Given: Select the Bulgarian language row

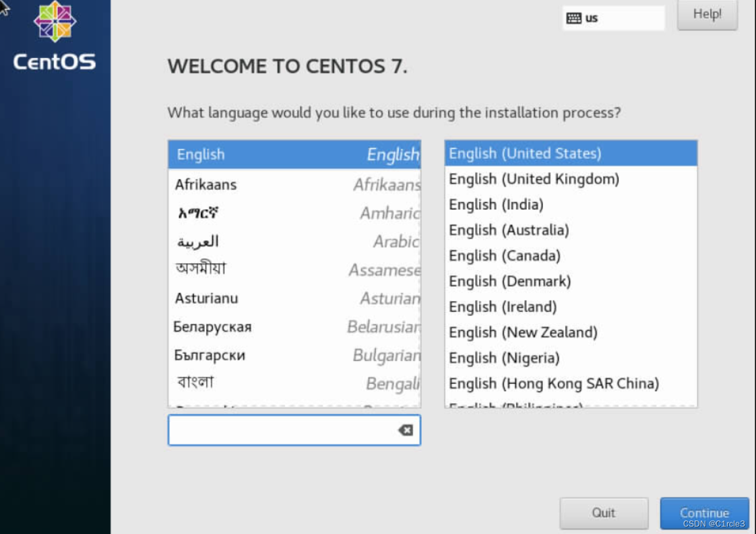Looking at the screenshot, I should [294, 355].
